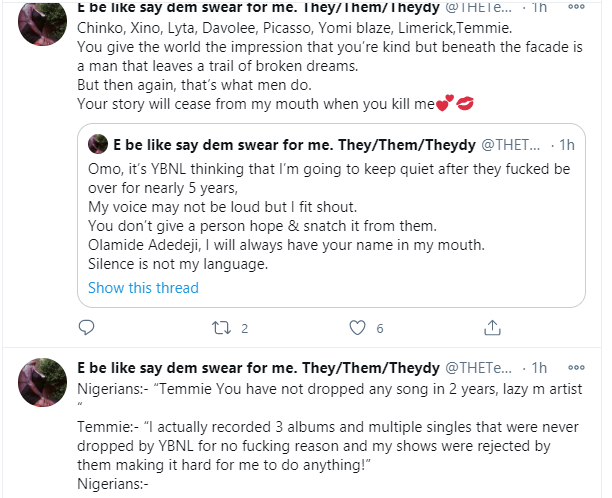This screenshot has height=498, width=612.
Task: Open the Show this thread link
Action: click(143, 288)
